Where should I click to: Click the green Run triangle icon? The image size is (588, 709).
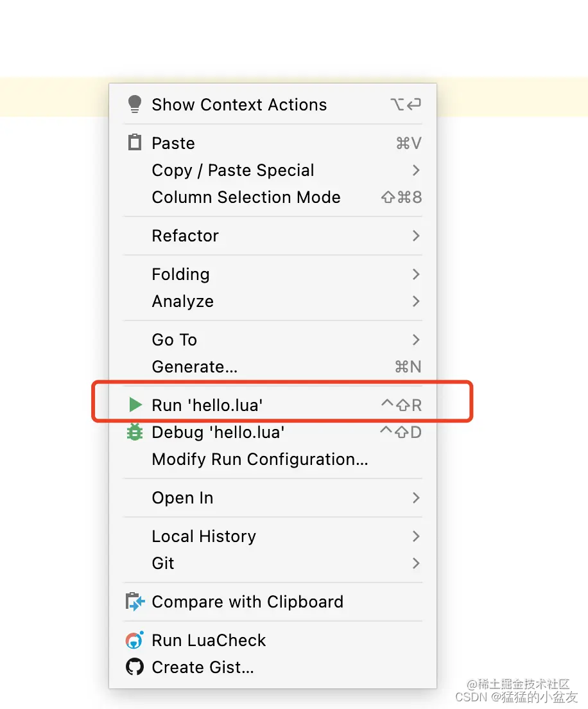pos(135,405)
